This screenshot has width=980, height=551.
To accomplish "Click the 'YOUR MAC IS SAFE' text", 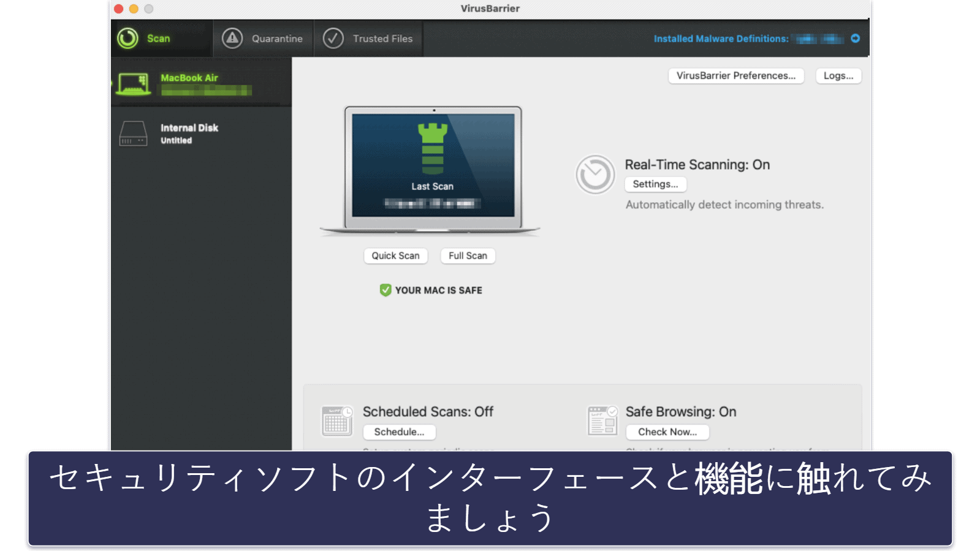I will click(439, 291).
